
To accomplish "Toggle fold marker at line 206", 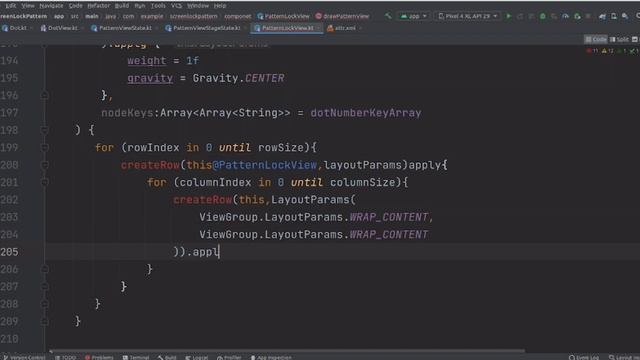I will (x=44, y=269).
